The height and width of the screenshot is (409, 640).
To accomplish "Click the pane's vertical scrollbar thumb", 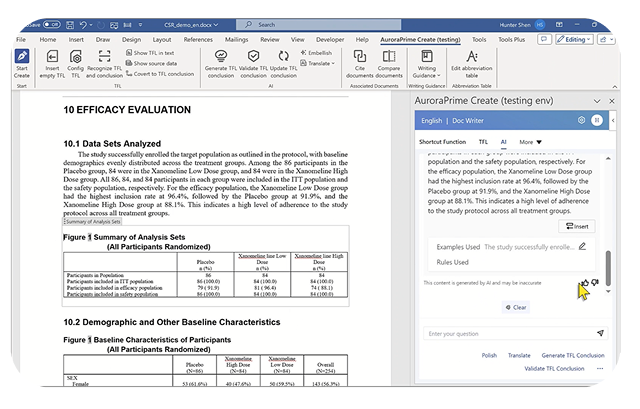I will 608,268.
